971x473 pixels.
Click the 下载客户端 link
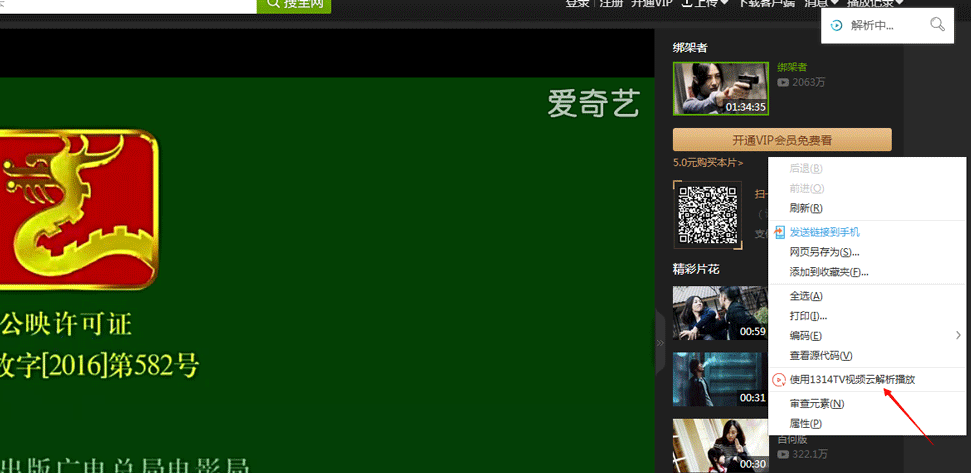point(766,3)
